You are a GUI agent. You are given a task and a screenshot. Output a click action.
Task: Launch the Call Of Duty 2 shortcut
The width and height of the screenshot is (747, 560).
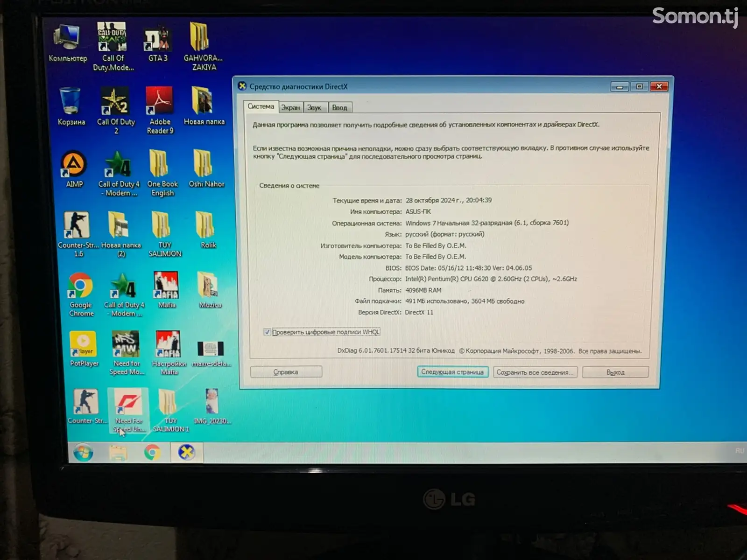[116, 111]
